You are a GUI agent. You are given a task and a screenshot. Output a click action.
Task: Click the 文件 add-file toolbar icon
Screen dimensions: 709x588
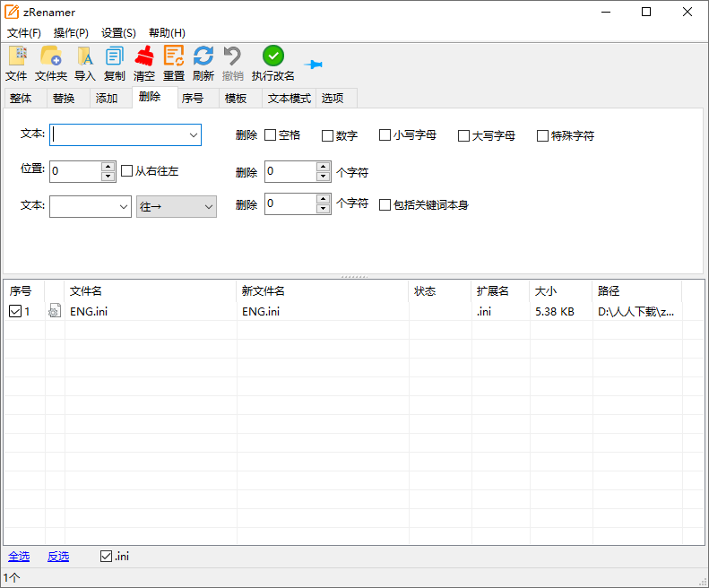coord(17,56)
